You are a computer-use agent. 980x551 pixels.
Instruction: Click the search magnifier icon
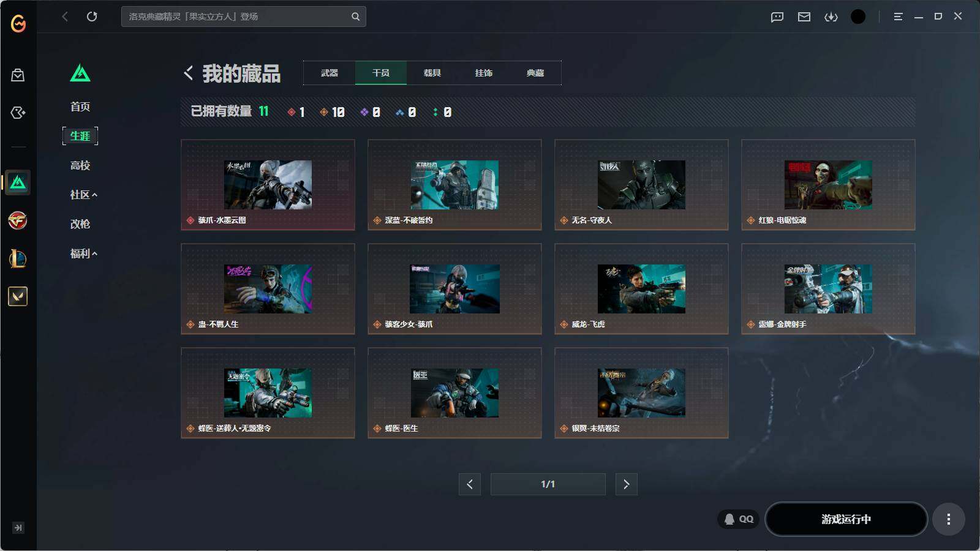click(x=355, y=17)
